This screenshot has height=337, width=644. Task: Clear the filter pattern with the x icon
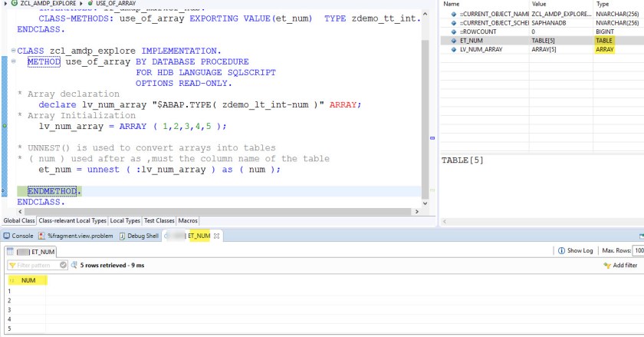(63, 265)
